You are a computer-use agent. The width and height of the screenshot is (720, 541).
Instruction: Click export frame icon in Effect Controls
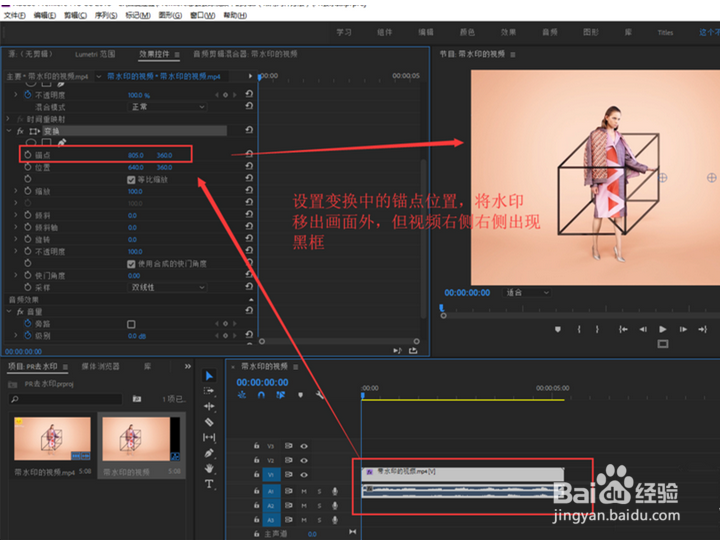click(x=413, y=350)
